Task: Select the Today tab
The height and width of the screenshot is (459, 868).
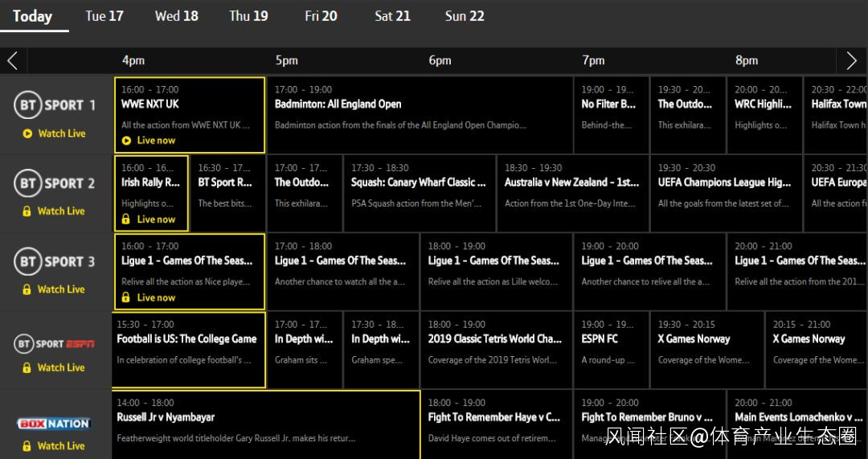Action: point(33,17)
